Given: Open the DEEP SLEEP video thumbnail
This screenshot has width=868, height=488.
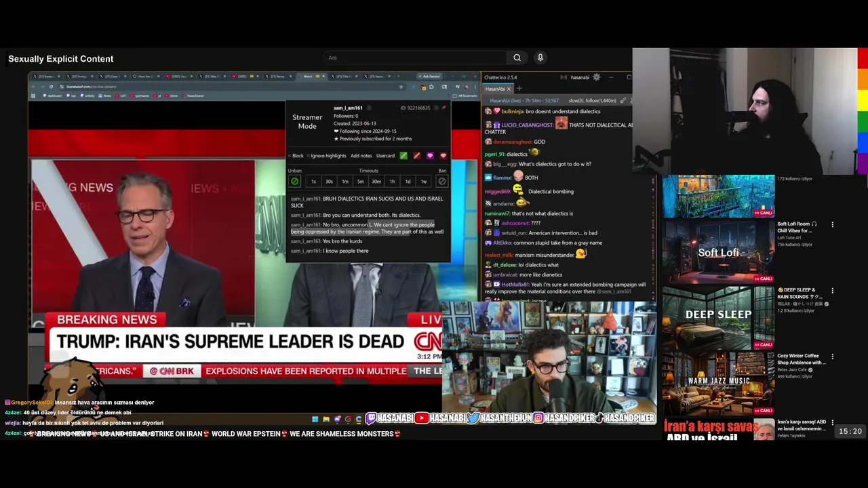Looking at the screenshot, I should point(718,317).
